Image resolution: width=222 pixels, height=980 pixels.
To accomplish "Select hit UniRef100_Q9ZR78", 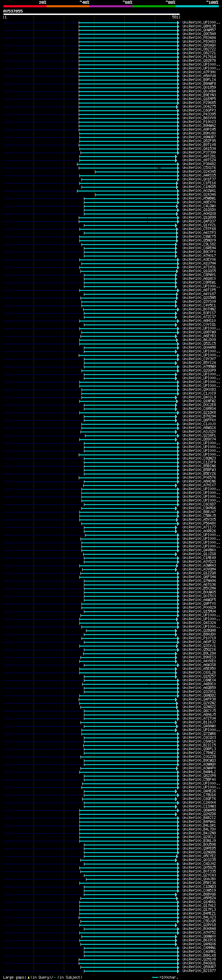I will [199, 61].
